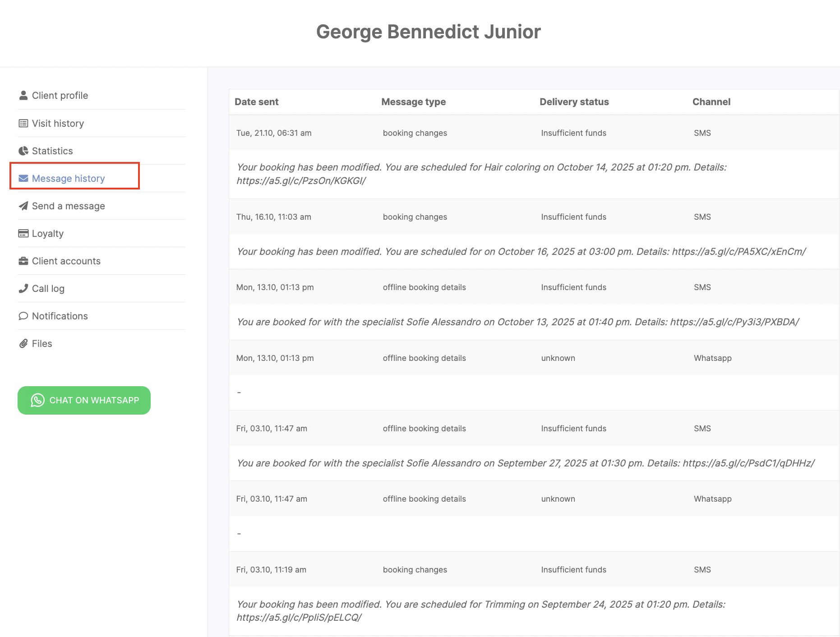Go to Client accounts menu item
The image size is (840, 637).
66,261
